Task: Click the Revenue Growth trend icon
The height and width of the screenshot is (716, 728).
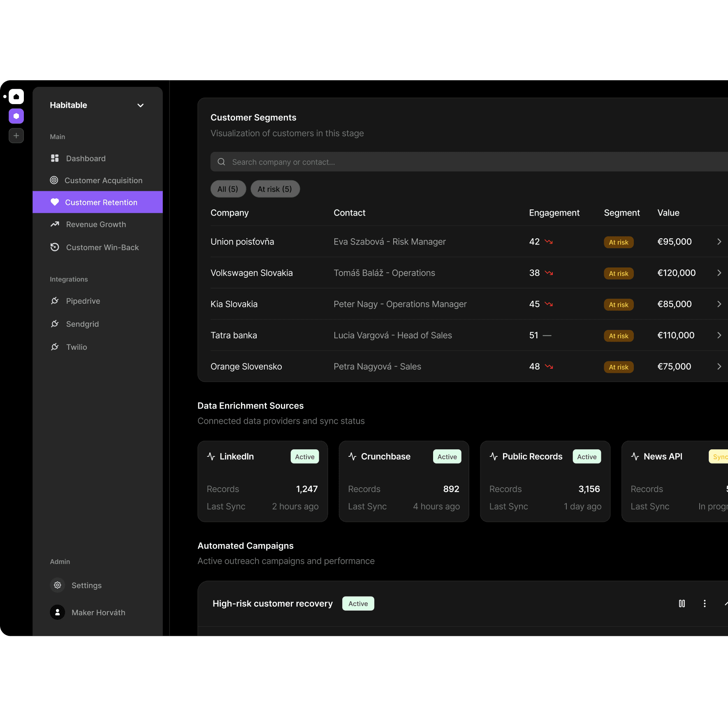Action: coord(55,224)
